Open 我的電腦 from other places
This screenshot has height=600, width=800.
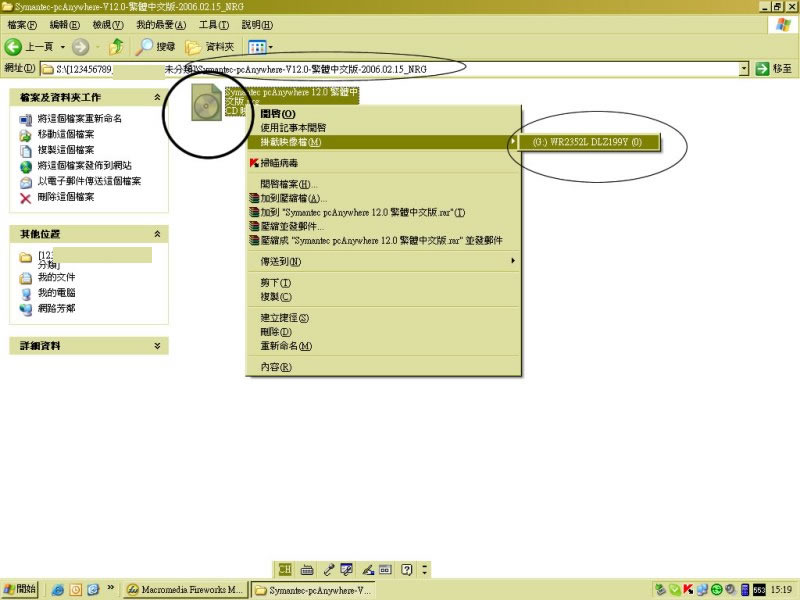click(57, 293)
